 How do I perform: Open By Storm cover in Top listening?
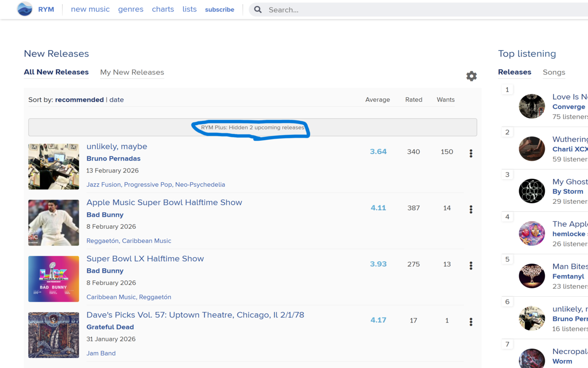(532, 191)
